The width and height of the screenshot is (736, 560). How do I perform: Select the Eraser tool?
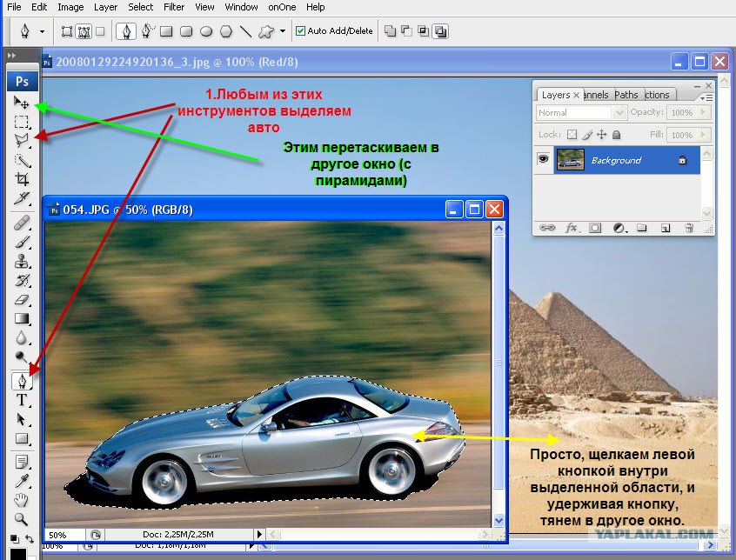point(21,299)
